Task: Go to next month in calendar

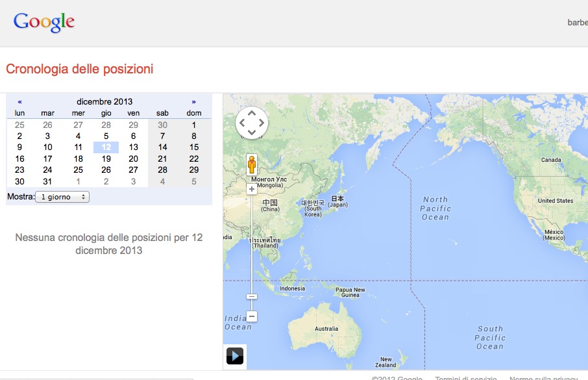Action: [x=193, y=102]
